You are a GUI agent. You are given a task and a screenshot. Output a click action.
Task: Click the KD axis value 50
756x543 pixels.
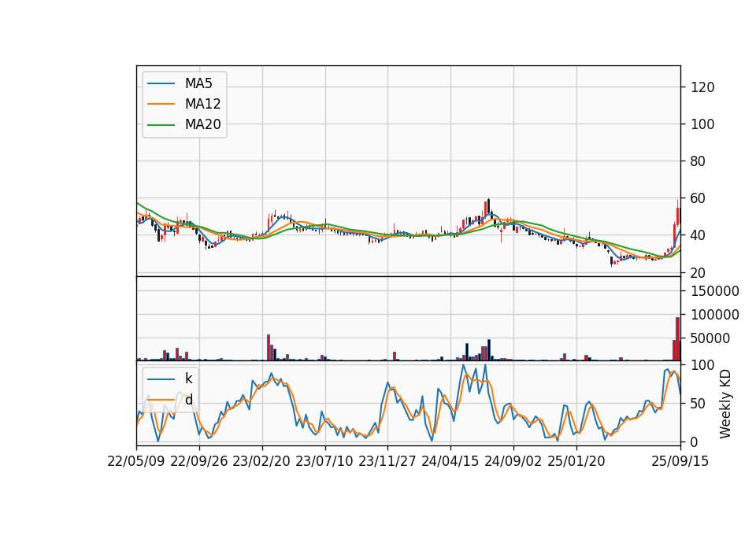point(699,404)
